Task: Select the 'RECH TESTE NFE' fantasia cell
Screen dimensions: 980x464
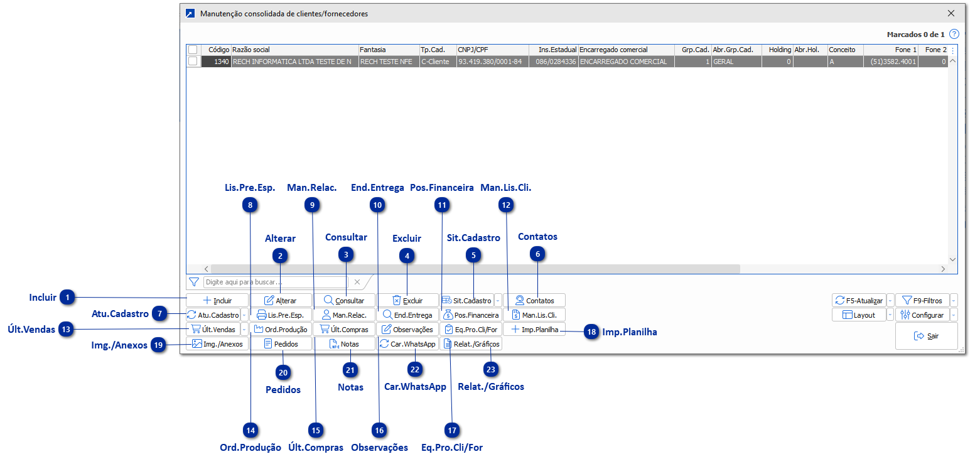Action: pos(389,62)
